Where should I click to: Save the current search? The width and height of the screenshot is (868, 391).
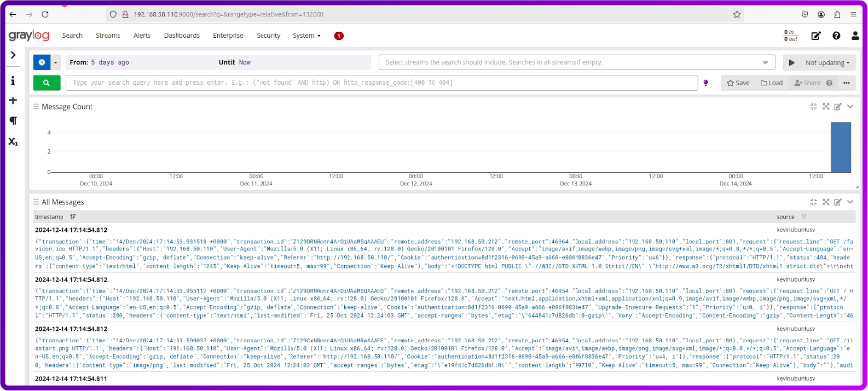[738, 83]
